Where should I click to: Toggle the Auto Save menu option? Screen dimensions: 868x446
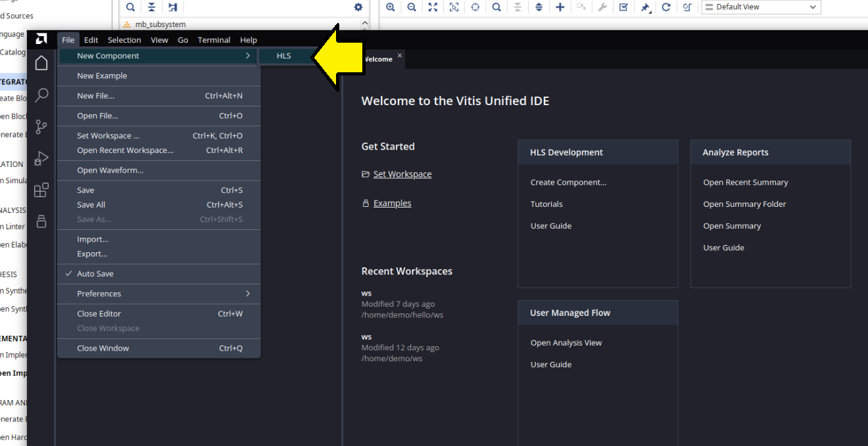(x=95, y=274)
